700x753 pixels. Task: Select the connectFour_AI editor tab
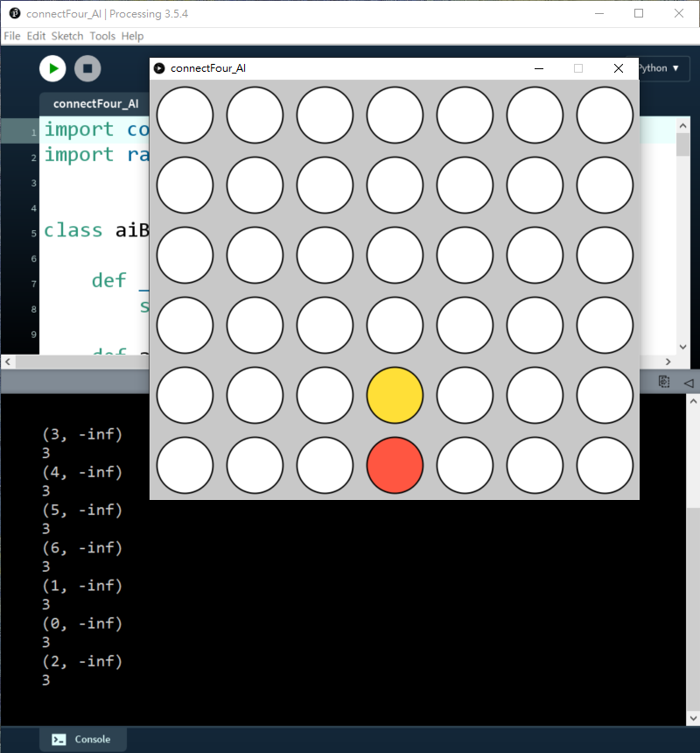coord(95,103)
